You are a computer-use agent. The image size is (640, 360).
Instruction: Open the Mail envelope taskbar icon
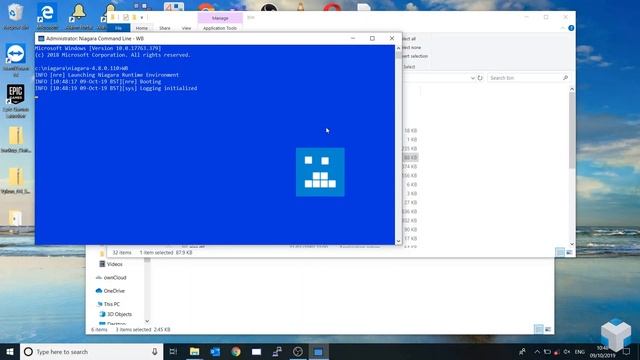[x=256, y=351]
